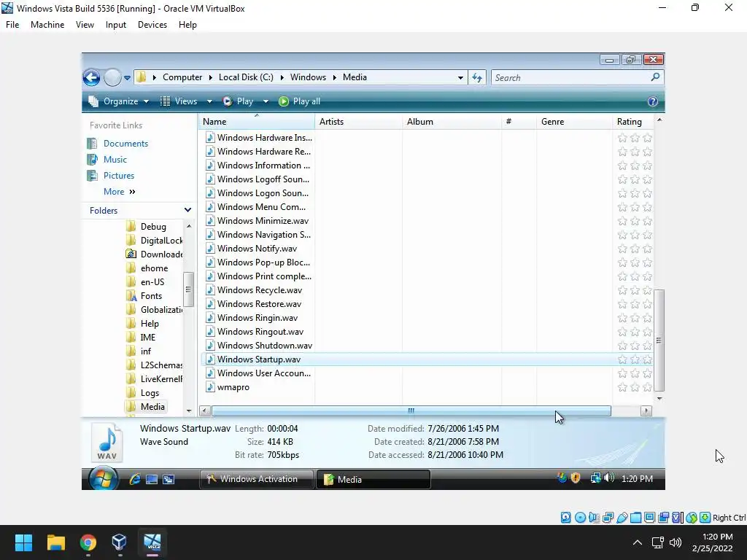Open address bar history dropdown arrow
Screen dimensions: 747x560
click(460, 77)
